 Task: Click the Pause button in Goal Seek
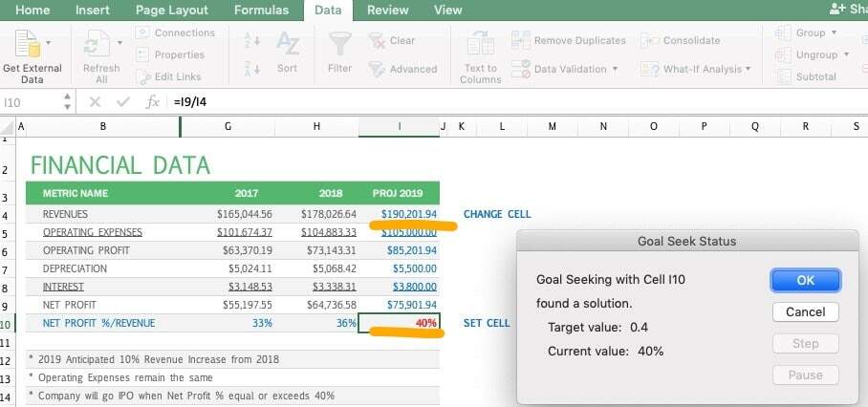[x=806, y=375]
